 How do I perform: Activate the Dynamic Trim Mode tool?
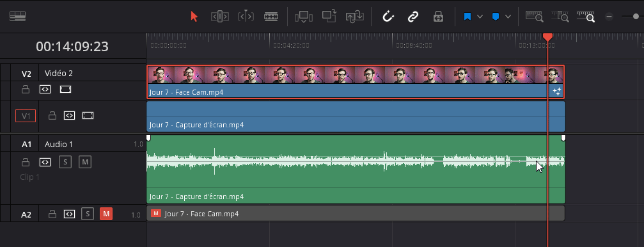click(246, 17)
